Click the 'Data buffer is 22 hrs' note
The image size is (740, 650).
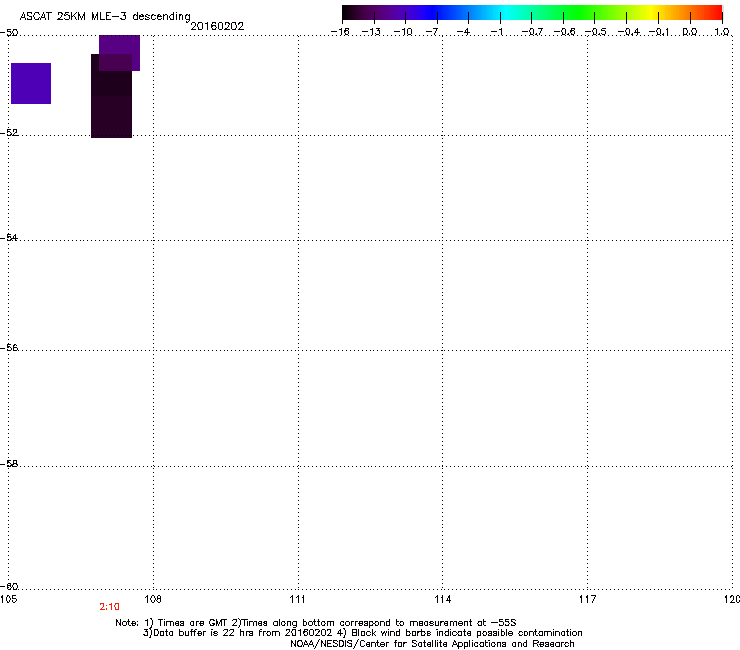[x=362, y=633]
